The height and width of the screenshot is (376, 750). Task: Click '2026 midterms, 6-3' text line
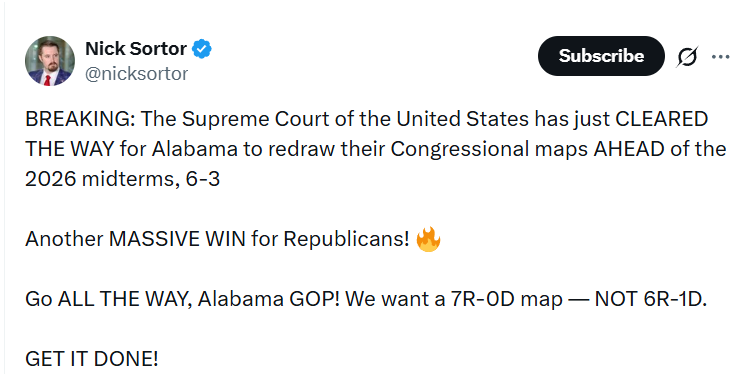(122, 179)
